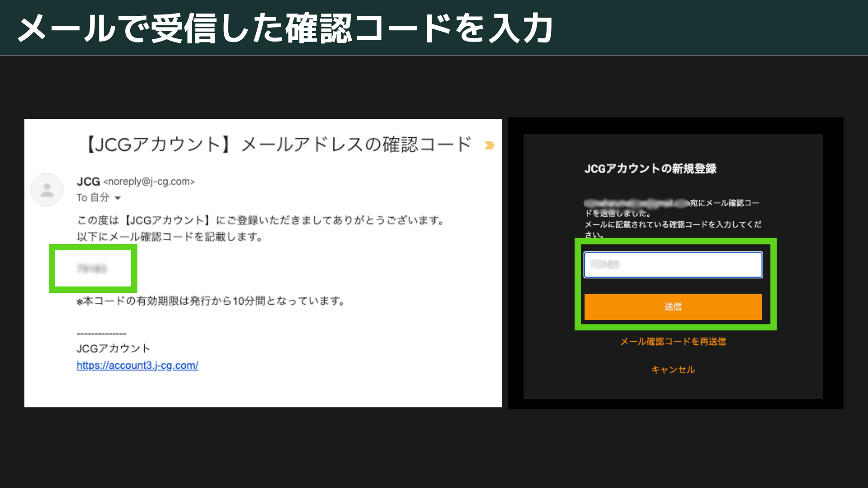Click the dropdown arrow next to 自分

(118, 198)
